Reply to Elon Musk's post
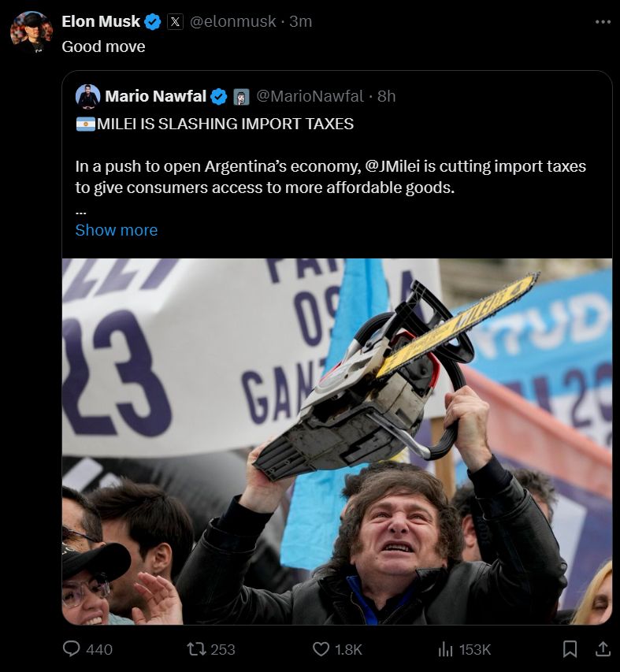 coord(72,649)
